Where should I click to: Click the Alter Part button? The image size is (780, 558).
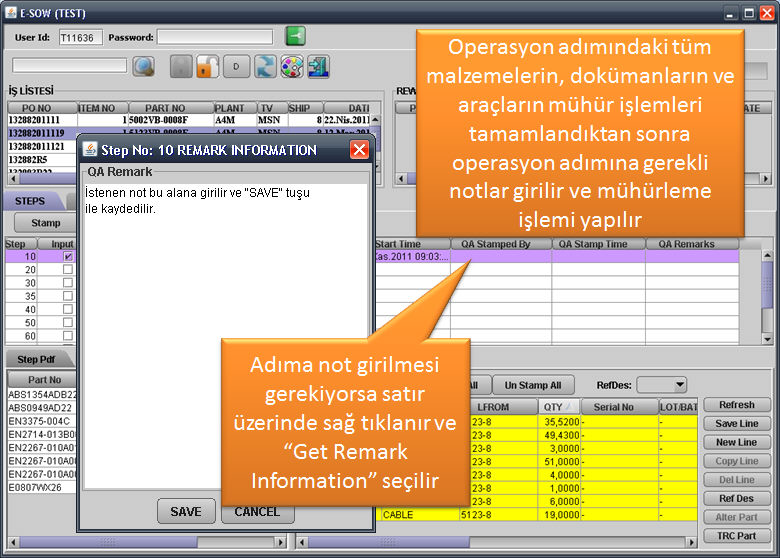tap(737, 517)
